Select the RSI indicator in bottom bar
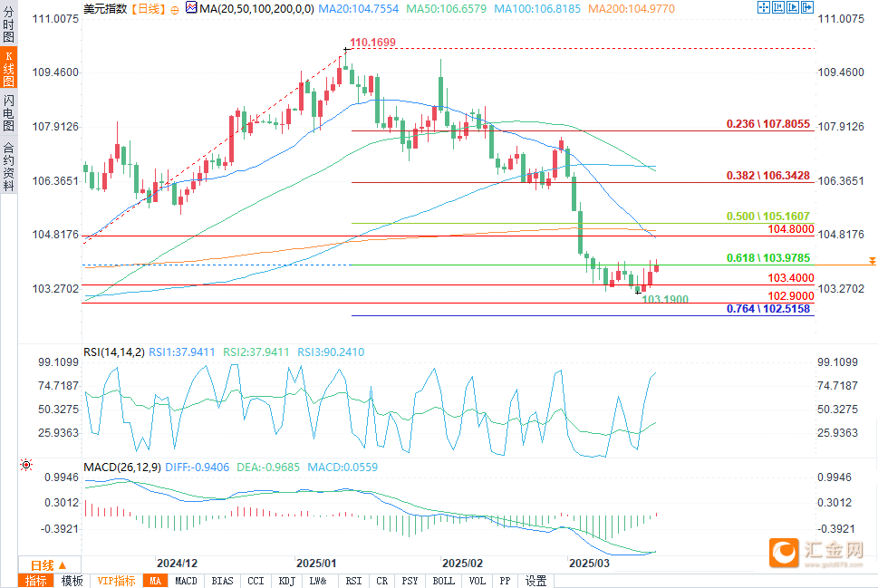The image size is (878, 588). (x=353, y=581)
